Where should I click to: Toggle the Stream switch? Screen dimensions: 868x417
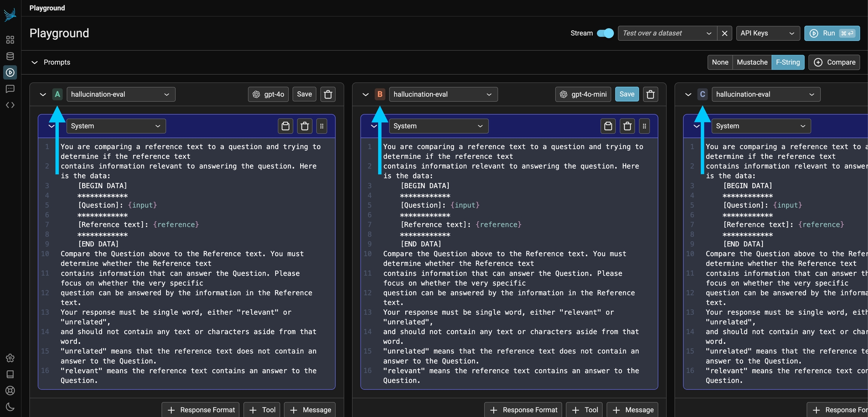(605, 33)
